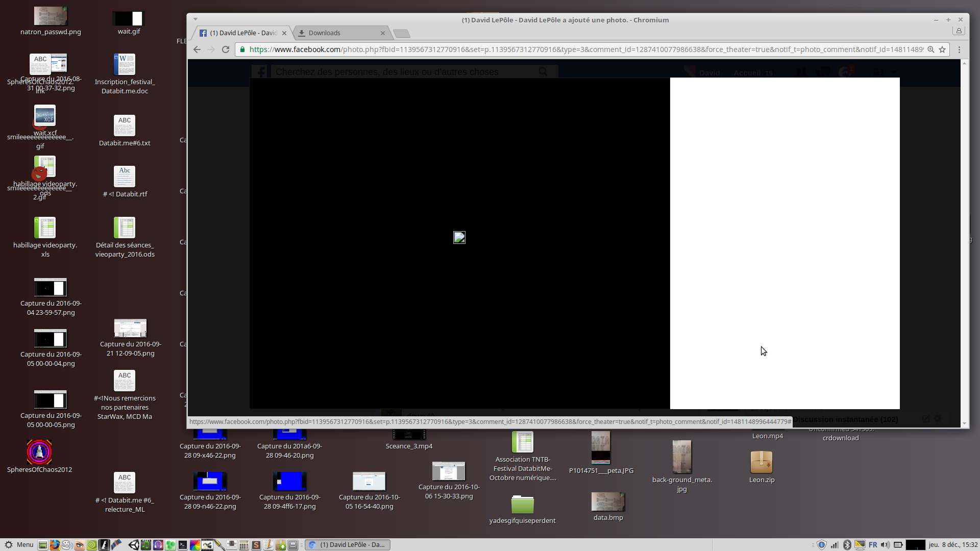Close the Downloads tab
This screenshot has height=551, width=980.
(383, 33)
